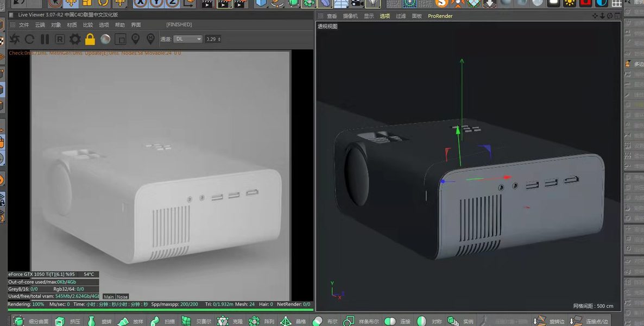Select the move tool cross arrows
The image size is (644, 326).
point(71,3)
